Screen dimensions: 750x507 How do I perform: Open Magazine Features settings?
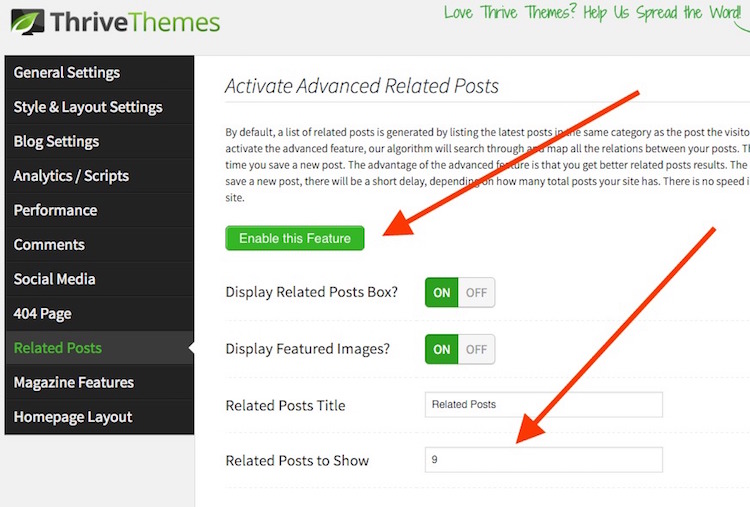click(x=74, y=383)
